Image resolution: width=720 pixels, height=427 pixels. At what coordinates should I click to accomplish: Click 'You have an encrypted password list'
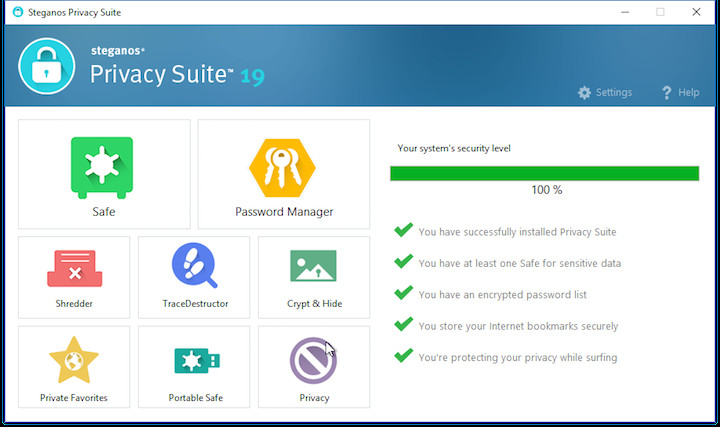(503, 295)
